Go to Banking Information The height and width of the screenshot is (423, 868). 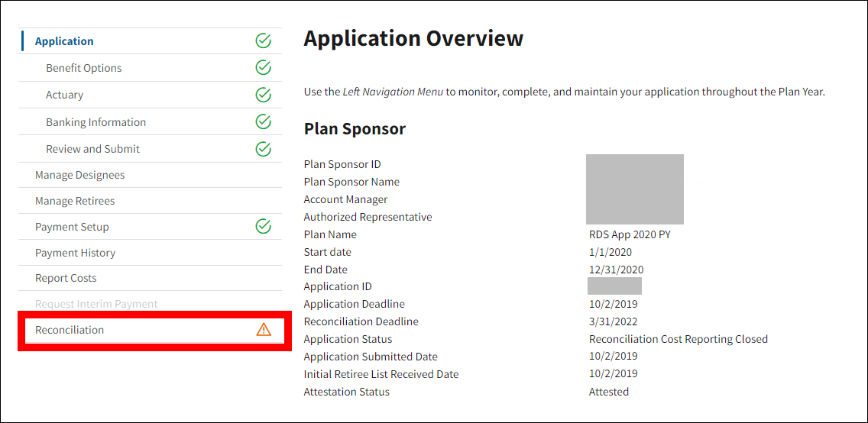tap(96, 122)
